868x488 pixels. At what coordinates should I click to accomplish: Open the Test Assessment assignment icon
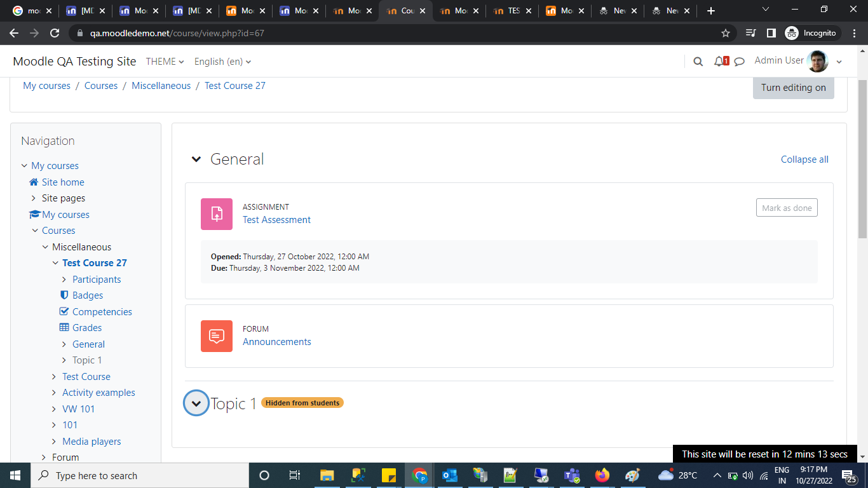pyautogui.click(x=217, y=214)
